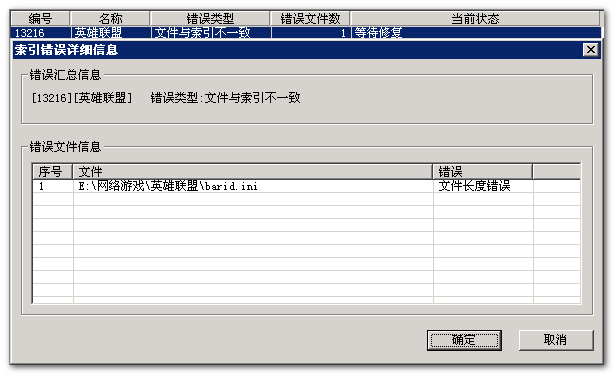614x375 pixels.
Task: Click the 错误 column header in file table
Action: [x=482, y=171]
